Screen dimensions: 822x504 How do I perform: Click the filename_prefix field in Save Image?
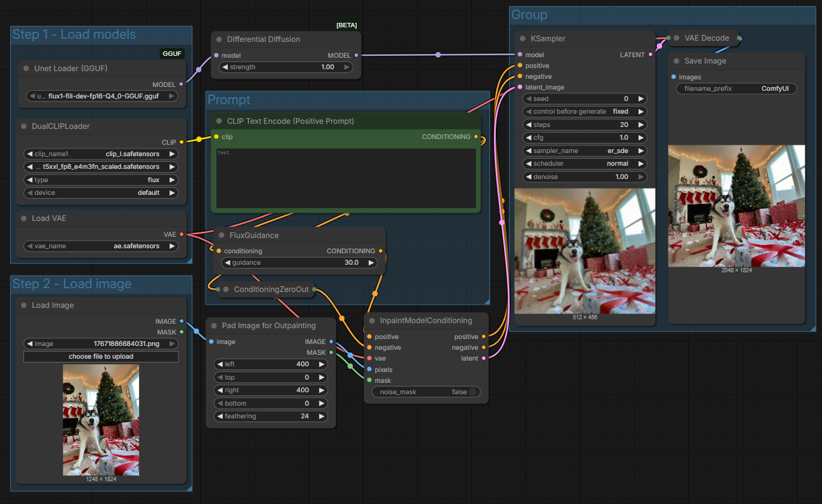736,89
